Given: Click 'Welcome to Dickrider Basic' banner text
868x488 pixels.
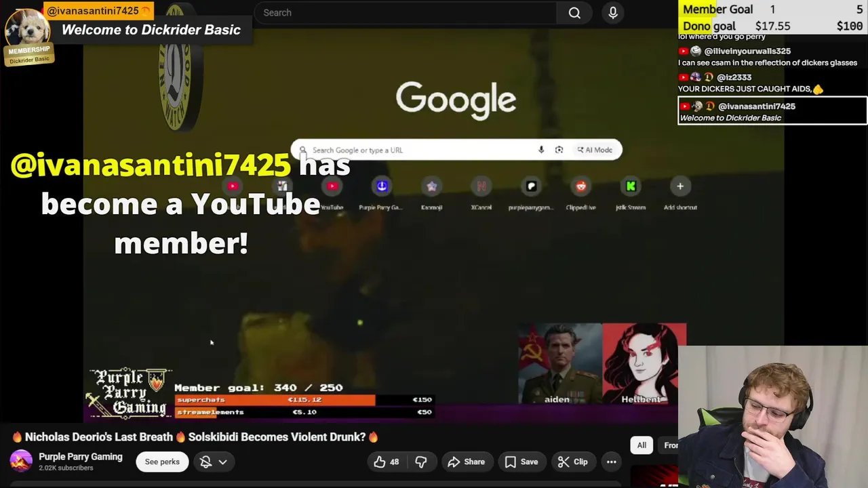Looking at the screenshot, I should coord(151,30).
